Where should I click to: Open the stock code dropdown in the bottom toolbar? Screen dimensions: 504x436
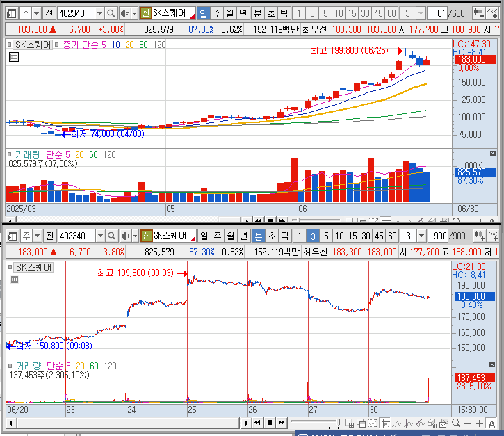[100, 236]
